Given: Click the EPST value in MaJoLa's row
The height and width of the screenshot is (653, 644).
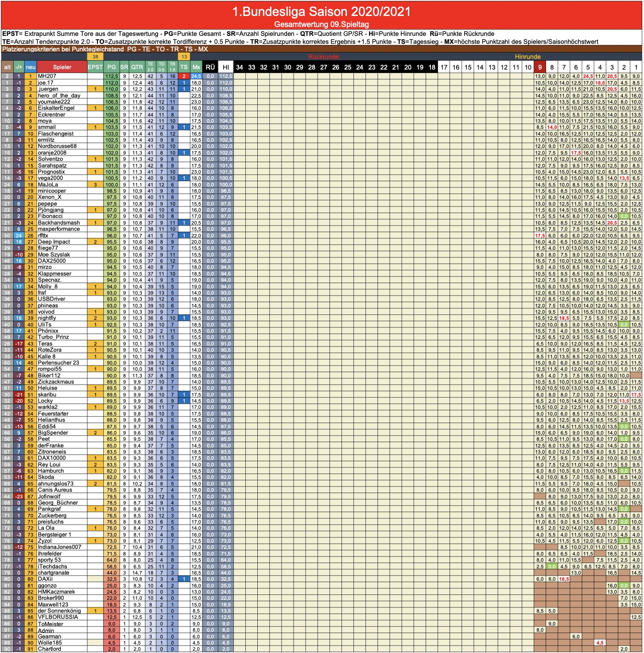Looking at the screenshot, I should coord(95,185).
